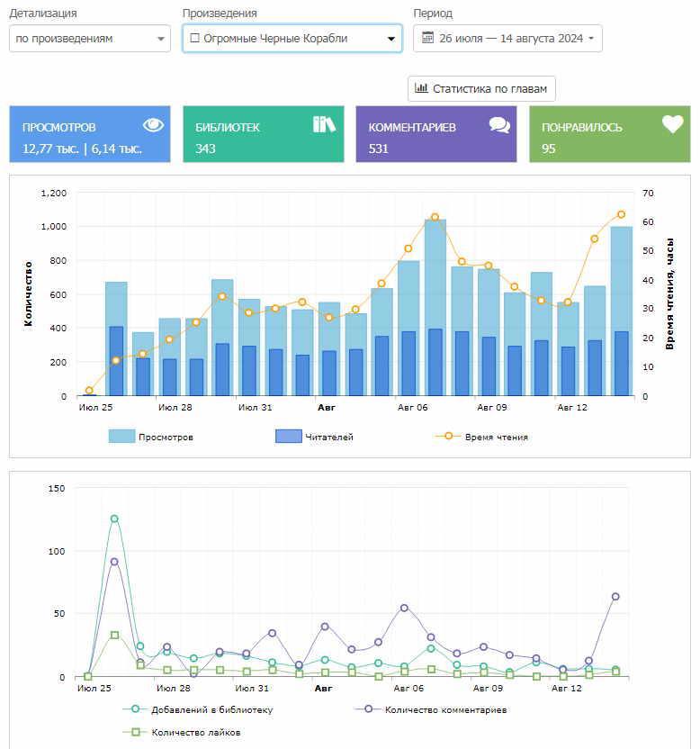Click the calendar icon in the period picker
The image size is (700, 749).
tap(427, 39)
